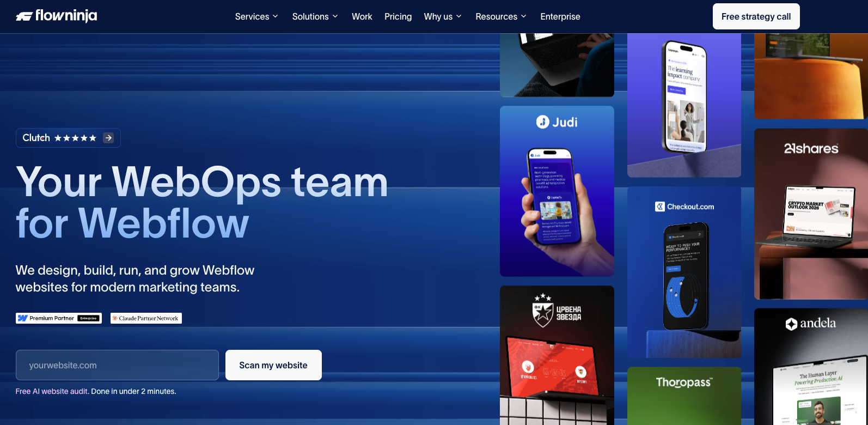Expand the Why us dropdown menu

(443, 16)
